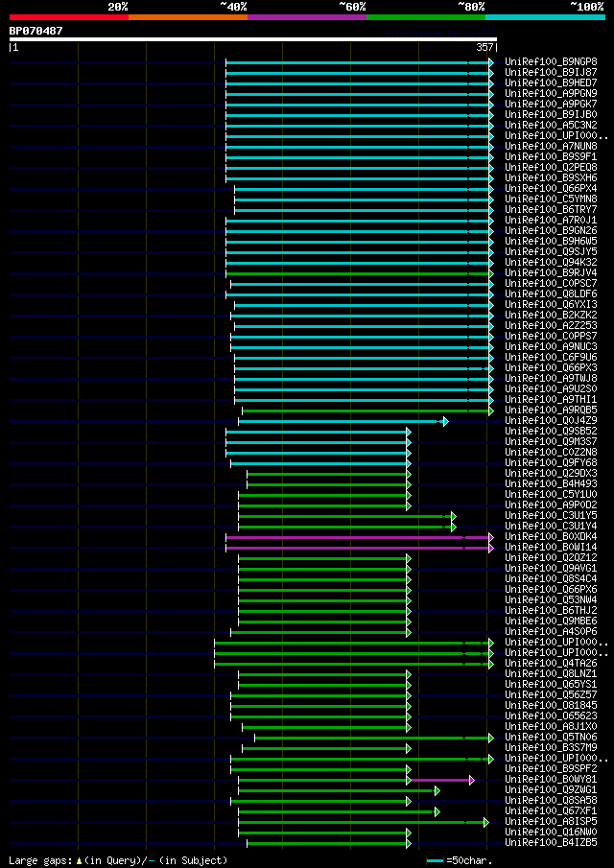
Task: Click UniRef100_Q56Z57 hit name
Action: [551, 696]
